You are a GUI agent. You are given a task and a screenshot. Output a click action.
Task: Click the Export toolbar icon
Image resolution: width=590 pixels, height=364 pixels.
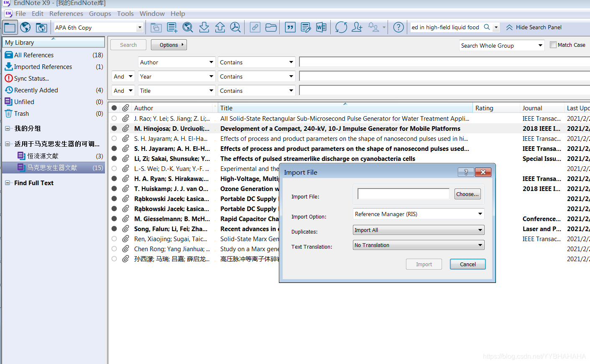coord(220,28)
